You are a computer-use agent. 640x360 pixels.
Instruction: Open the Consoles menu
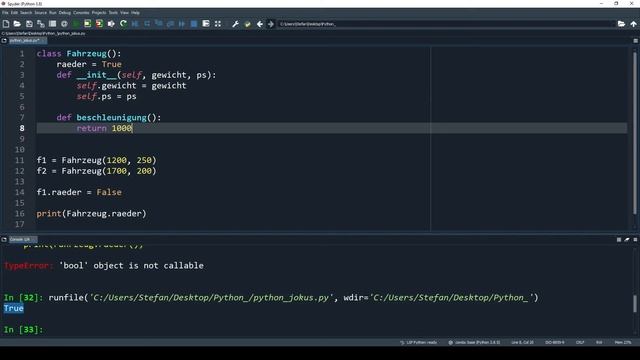[x=81, y=13]
